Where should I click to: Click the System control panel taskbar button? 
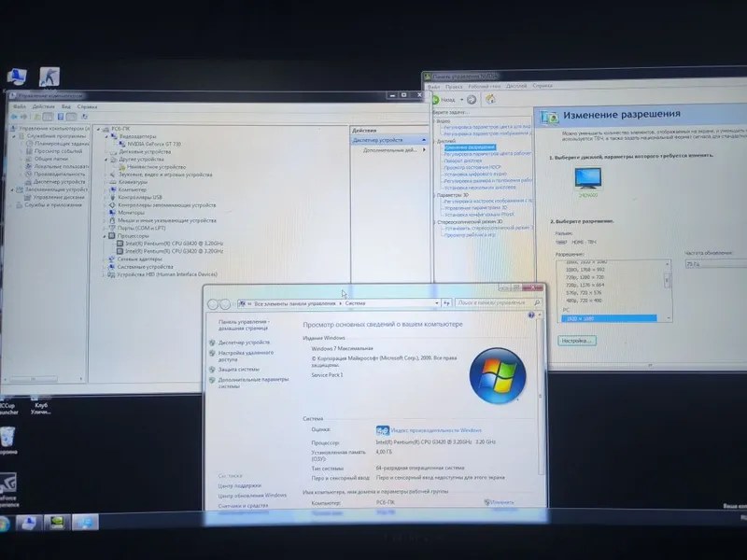click(x=85, y=523)
